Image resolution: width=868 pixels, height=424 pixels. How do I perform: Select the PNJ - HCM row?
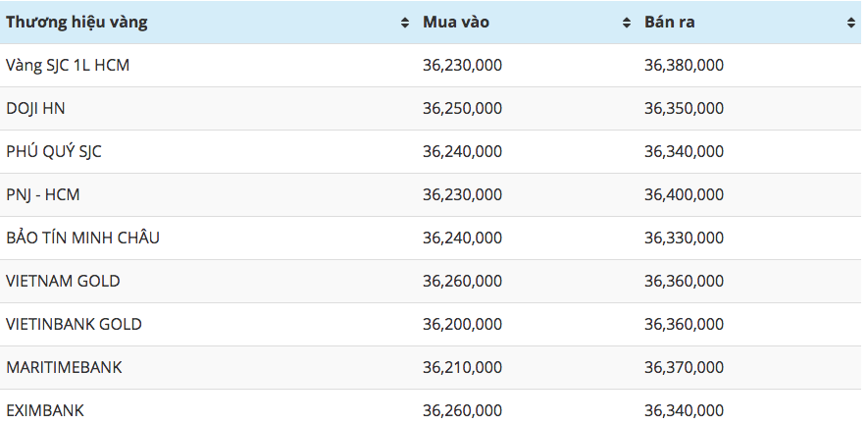coord(431,195)
